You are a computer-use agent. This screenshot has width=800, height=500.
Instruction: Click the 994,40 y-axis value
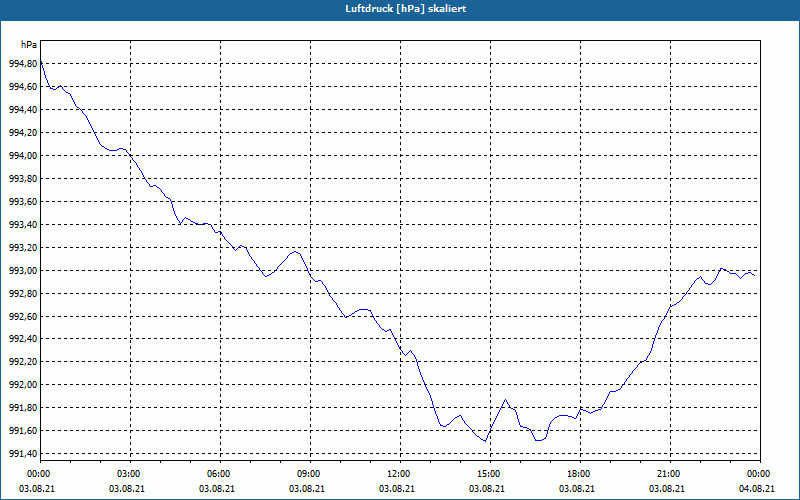[23, 110]
